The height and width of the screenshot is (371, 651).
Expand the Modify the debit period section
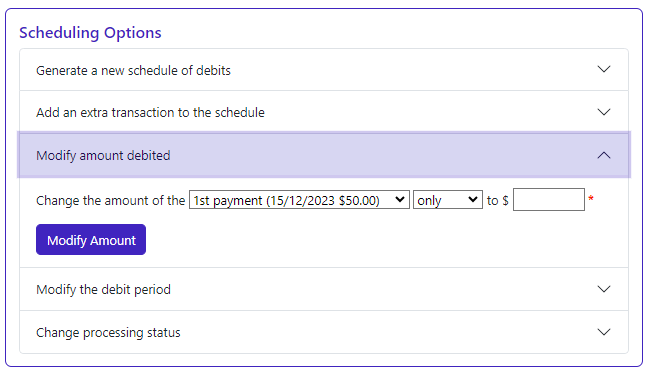coord(324,289)
